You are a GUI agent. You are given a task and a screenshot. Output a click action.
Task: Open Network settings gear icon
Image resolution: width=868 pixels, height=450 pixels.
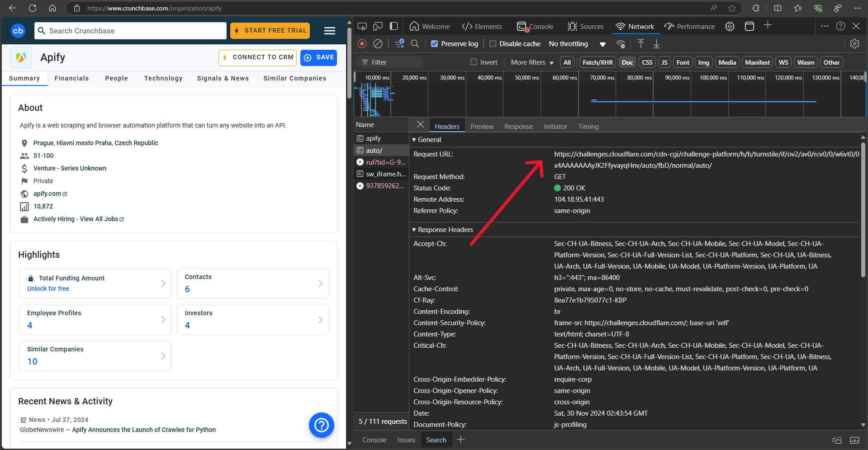click(854, 44)
